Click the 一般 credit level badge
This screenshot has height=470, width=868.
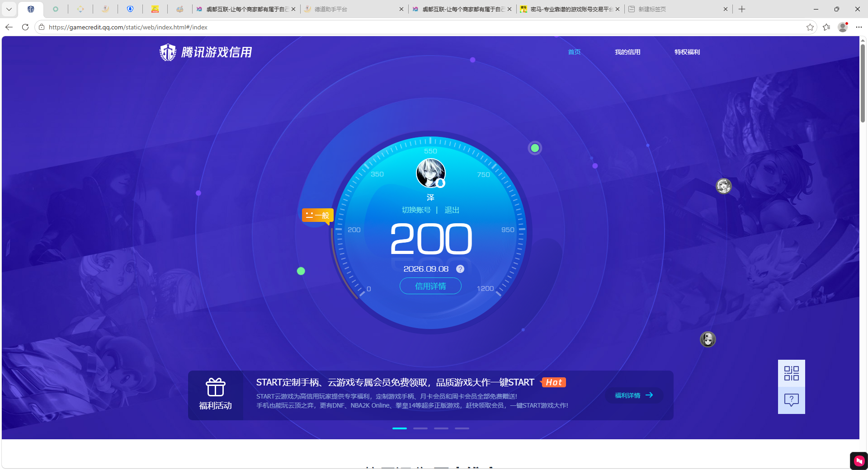[x=317, y=216]
